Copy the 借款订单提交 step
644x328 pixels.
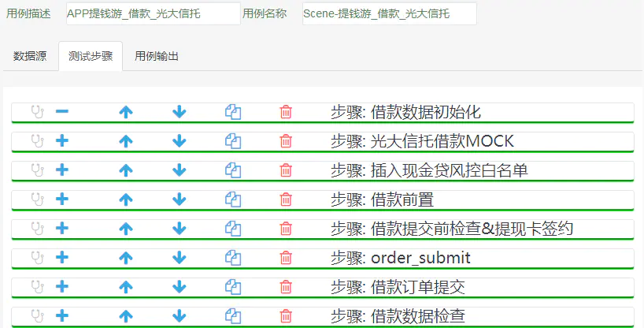[233, 287]
